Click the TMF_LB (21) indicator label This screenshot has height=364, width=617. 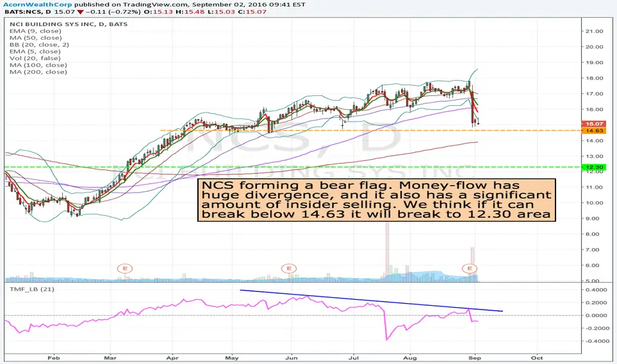click(32, 289)
